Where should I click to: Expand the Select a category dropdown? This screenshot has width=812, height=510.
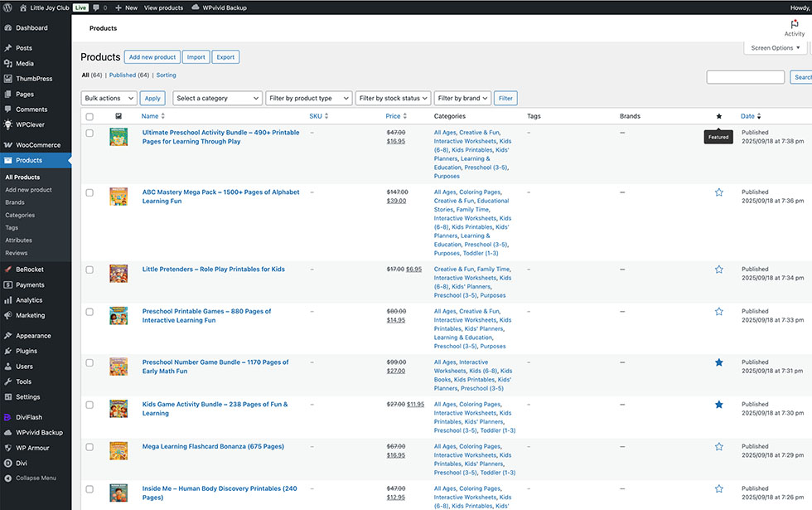click(x=217, y=98)
